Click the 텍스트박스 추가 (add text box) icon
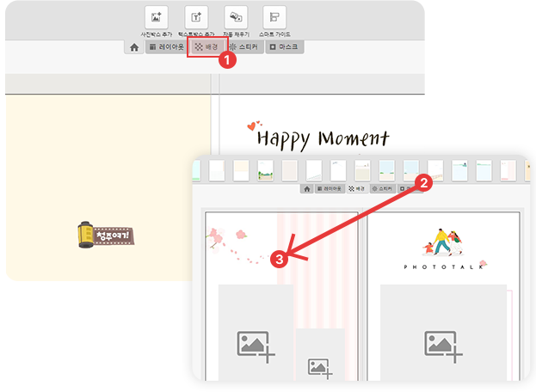Screen dimensions: 536x392 pyautogui.click(x=195, y=17)
